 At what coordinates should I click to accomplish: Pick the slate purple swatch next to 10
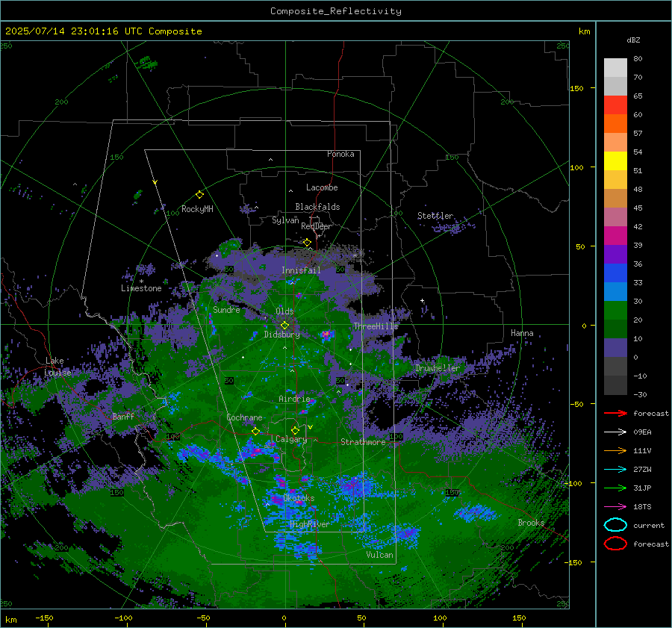615,348
